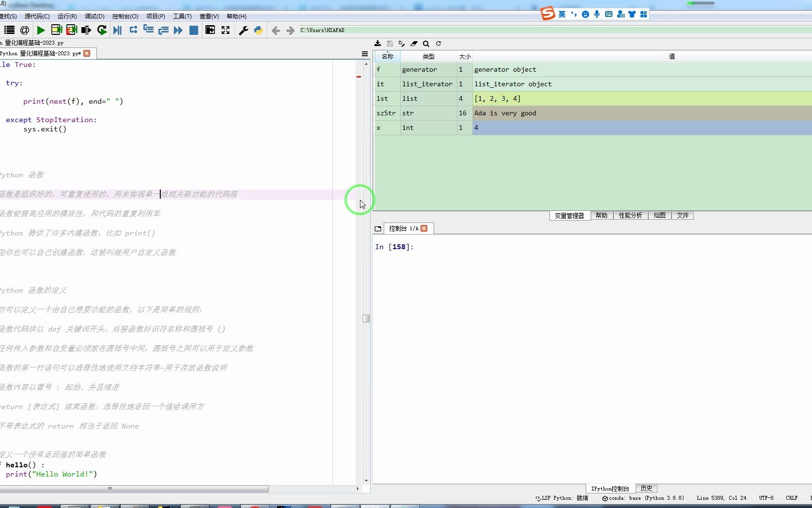Open Sogou toolbox grid icon

click(x=643, y=14)
